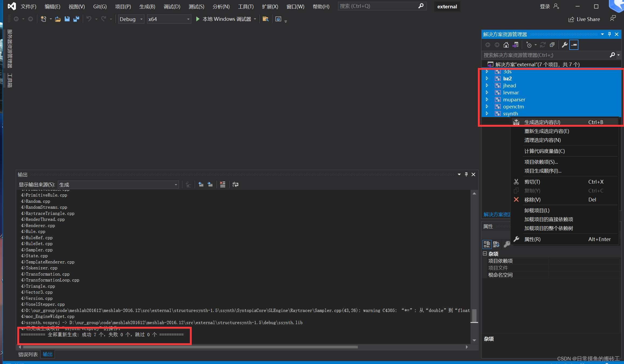The height and width of the screenshot is (364, 624).
Task: Click the Save icon on the toolbar
Action: [67, 19]
